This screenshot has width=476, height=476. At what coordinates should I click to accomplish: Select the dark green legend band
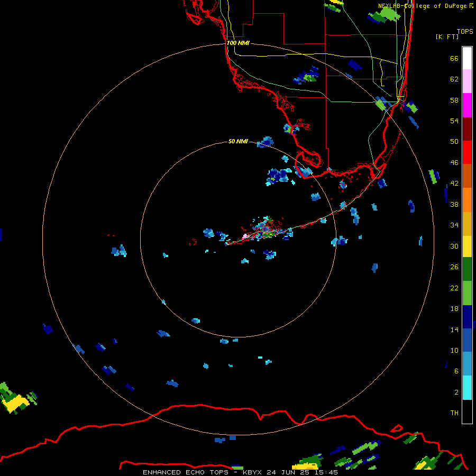tap(467, 269)
